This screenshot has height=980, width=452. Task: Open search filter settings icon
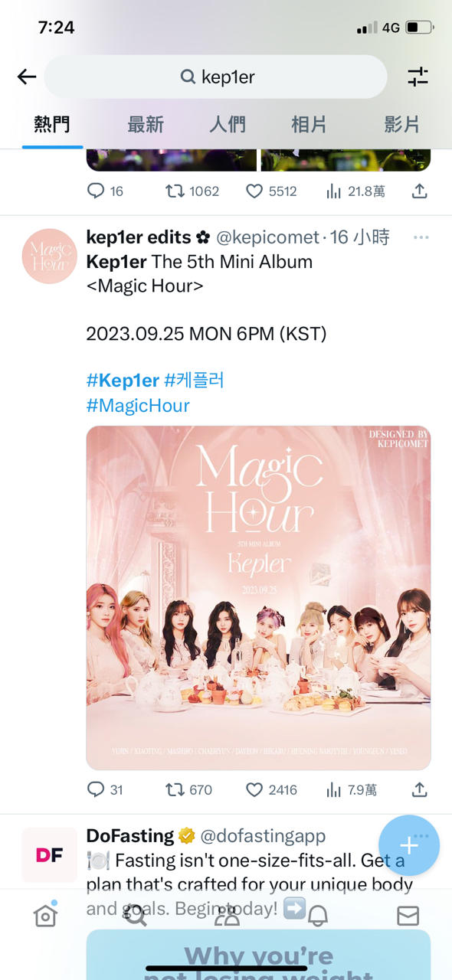tap(418, 77)
